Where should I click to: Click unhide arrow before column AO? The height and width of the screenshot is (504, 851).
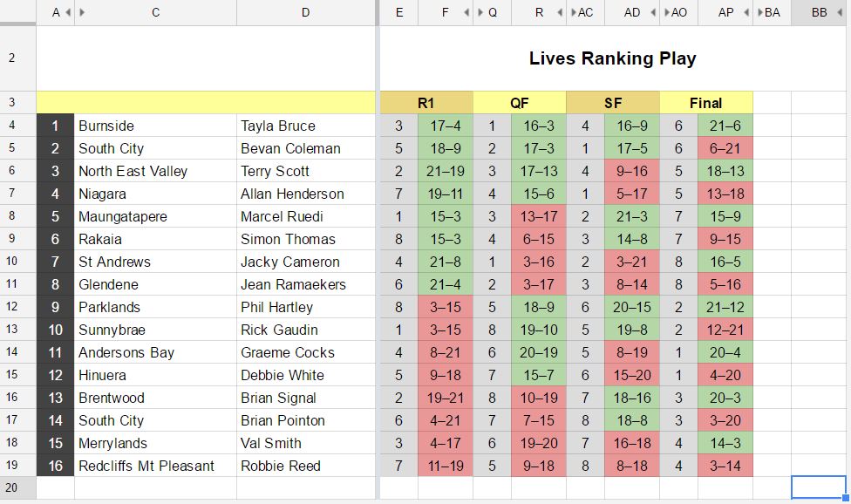(x=667, y=12)
